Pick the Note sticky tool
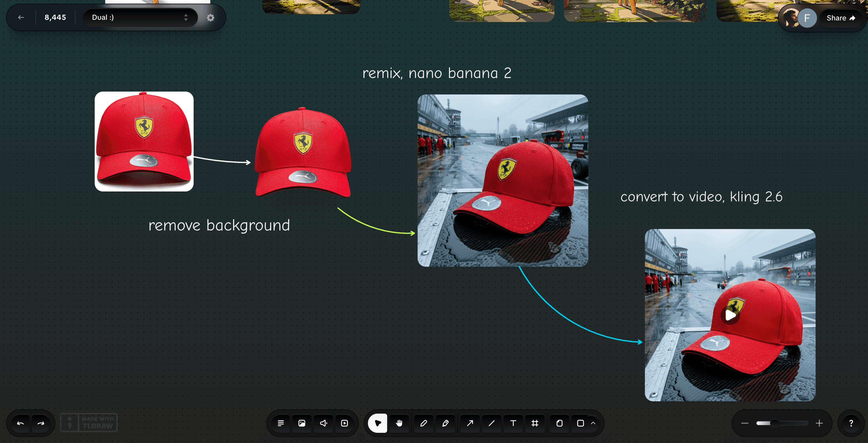Image resolution: width=868 pixels, height=443 pixels. 559,423
